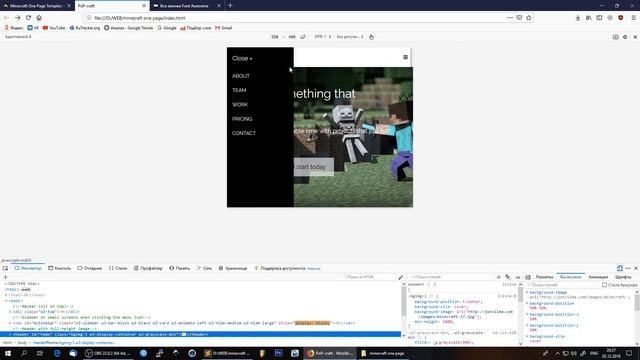
Task: Open the Fonts sidebar tab
Action: click(x=623, y=277)
